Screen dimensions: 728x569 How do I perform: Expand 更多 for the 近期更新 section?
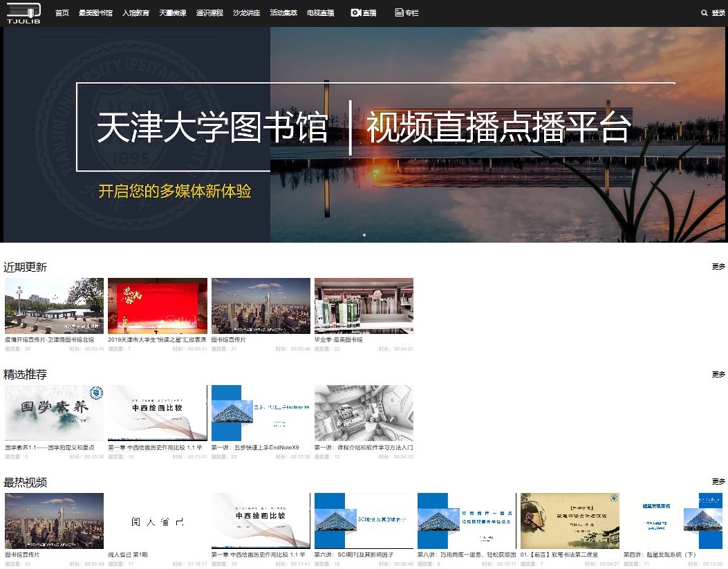coord(718,267)
